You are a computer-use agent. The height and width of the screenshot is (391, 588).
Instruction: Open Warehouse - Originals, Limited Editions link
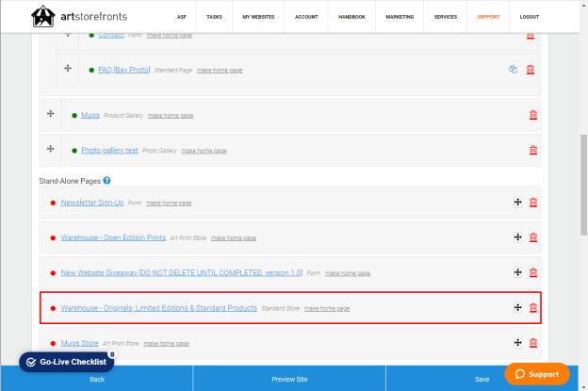(x=159, y=308)
